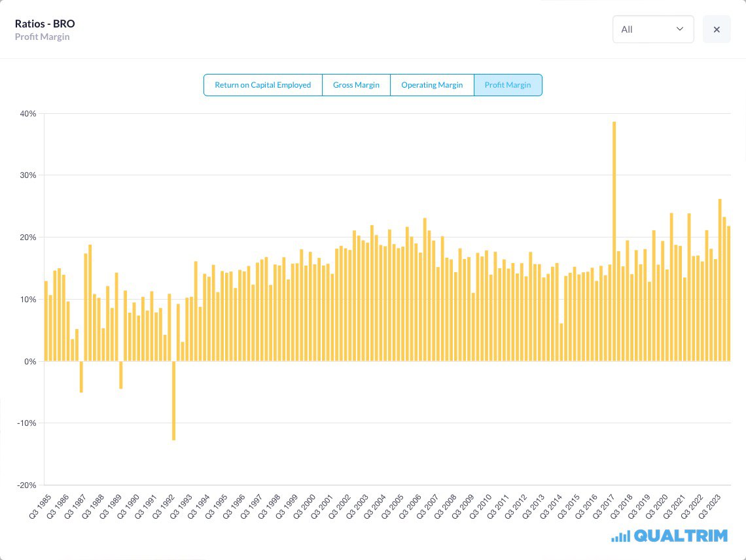The image size is (746, 560).
Task: Click the chevron arrow in the range selector
Action: point(679,29)
